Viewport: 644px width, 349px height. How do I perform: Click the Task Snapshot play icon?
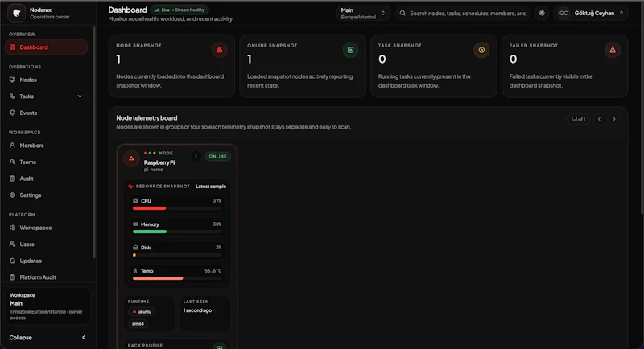[x=481, y=50]
